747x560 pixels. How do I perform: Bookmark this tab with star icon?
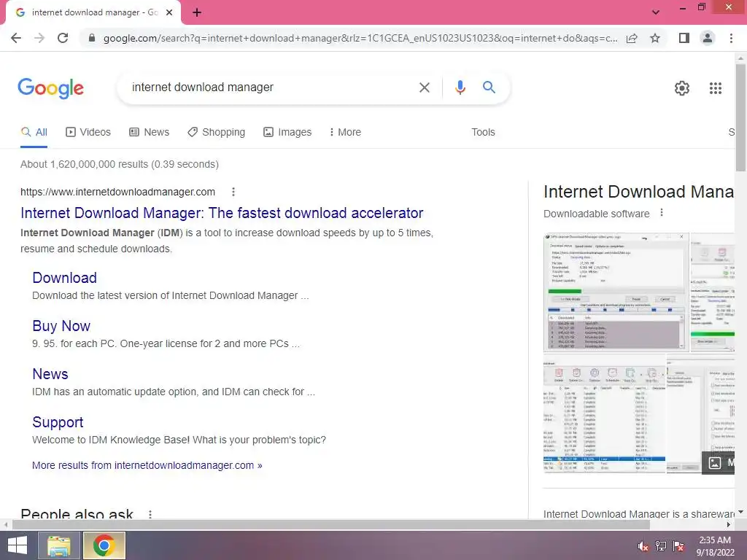[655, 38]
